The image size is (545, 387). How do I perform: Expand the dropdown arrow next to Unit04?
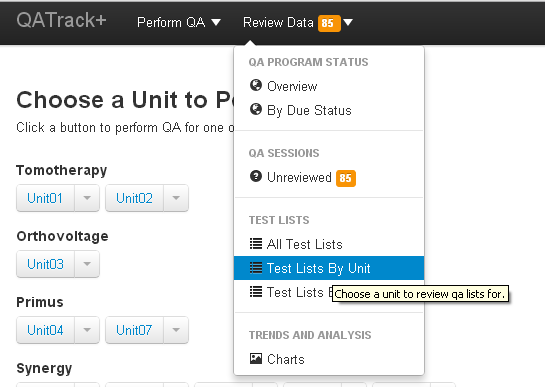pos(87,330)
